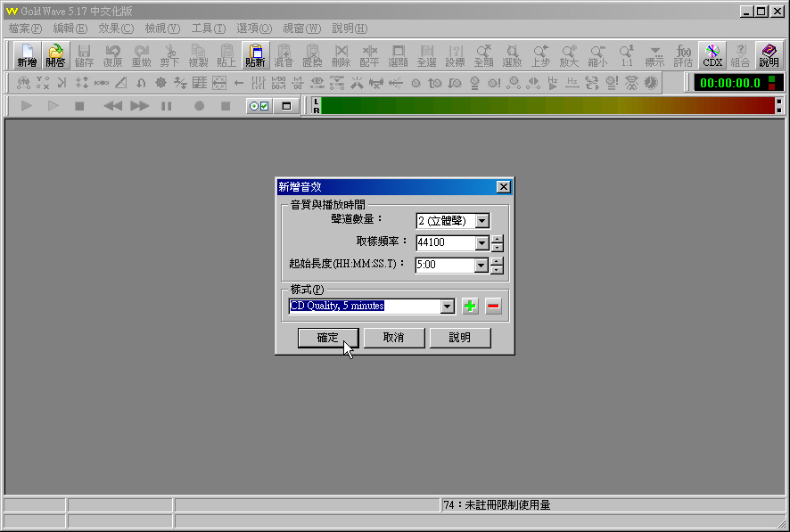Click the 開啓 (Open) toolbar icon
Viewport: 790px width, 532px height.
pyautogui.click(x=55, y=55)
